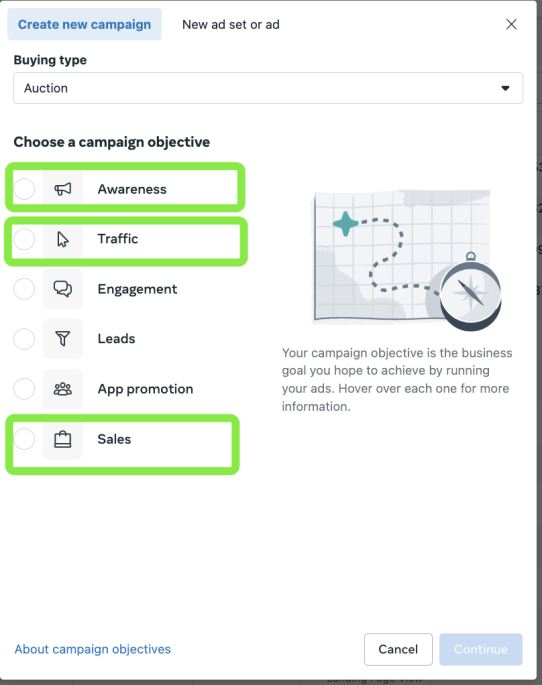Click the Engagement chat bubbles icon
Viewport: 542px width, 685px height.
pos(62,289)
